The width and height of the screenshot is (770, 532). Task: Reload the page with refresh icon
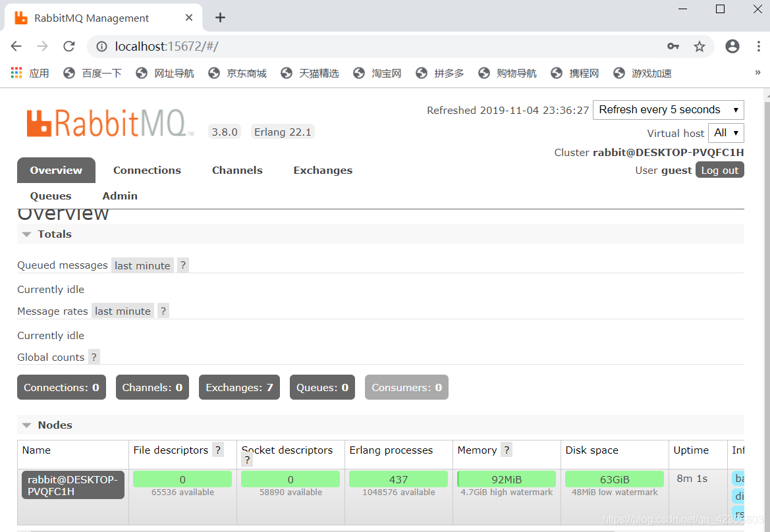click(69, 46)
